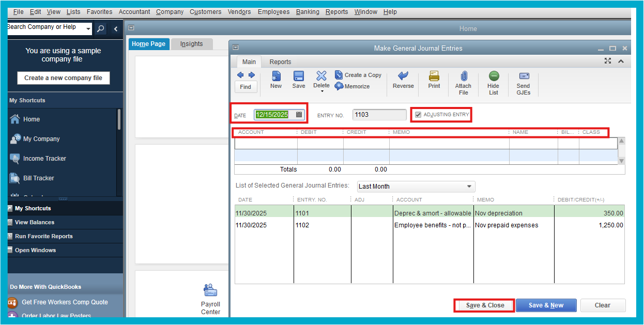Click the Save icon in toolbar
Image resolution: width=644 pixels, height=325 pixels.
click(299, 76)
